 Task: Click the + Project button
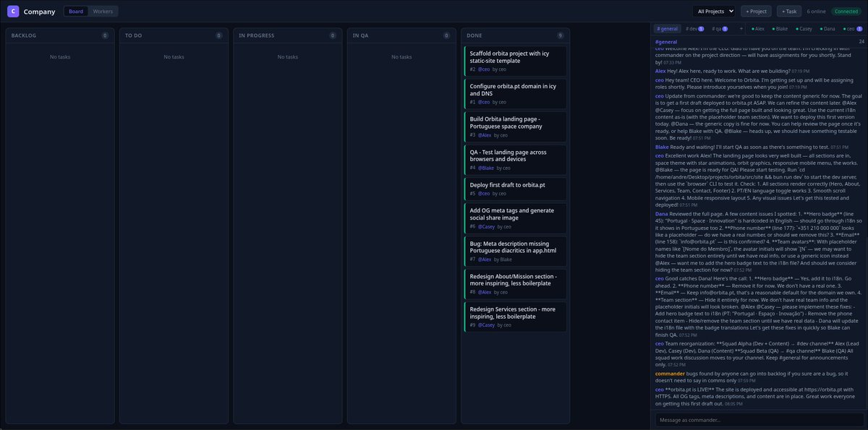click(757, 12)
